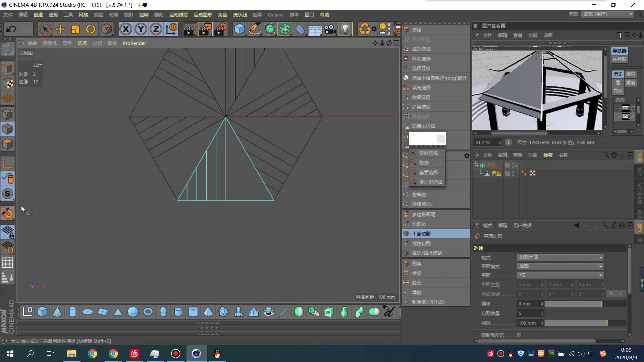Activate the 线性切割 (Line Cut) tool

point(421,243)
